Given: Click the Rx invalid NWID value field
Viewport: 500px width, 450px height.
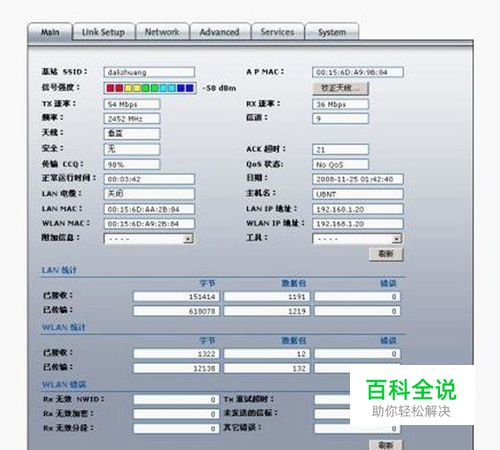Looking at the screenshot, I should click(x=176, y=399).
